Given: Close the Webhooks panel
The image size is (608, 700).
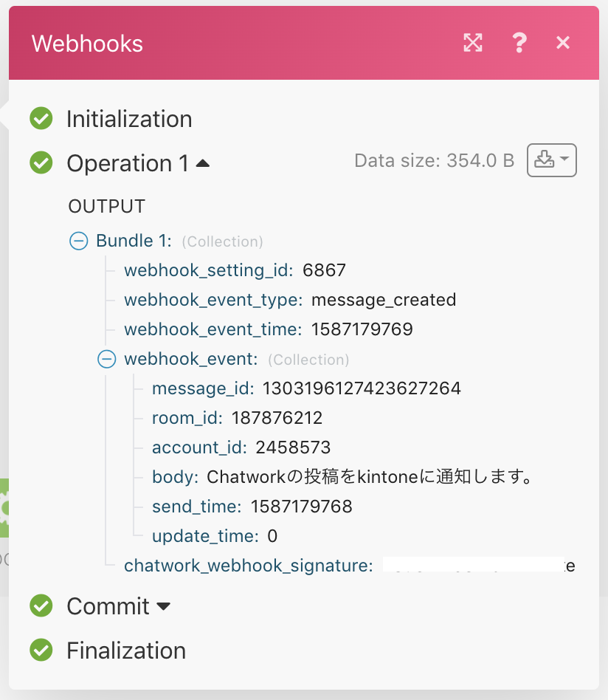Looking at the screenshot, I should (563, 43).
